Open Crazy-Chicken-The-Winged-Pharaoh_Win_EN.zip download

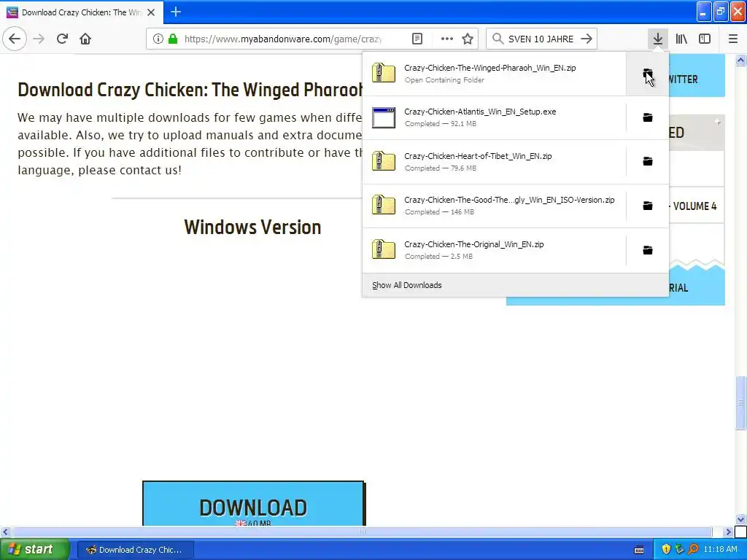pos(494,74)
